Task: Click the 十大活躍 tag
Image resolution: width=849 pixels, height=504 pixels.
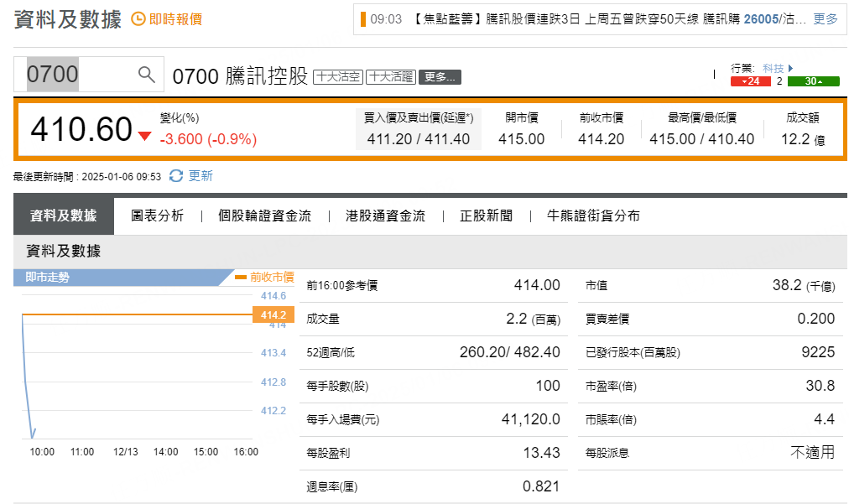Action: click(391, 77)
